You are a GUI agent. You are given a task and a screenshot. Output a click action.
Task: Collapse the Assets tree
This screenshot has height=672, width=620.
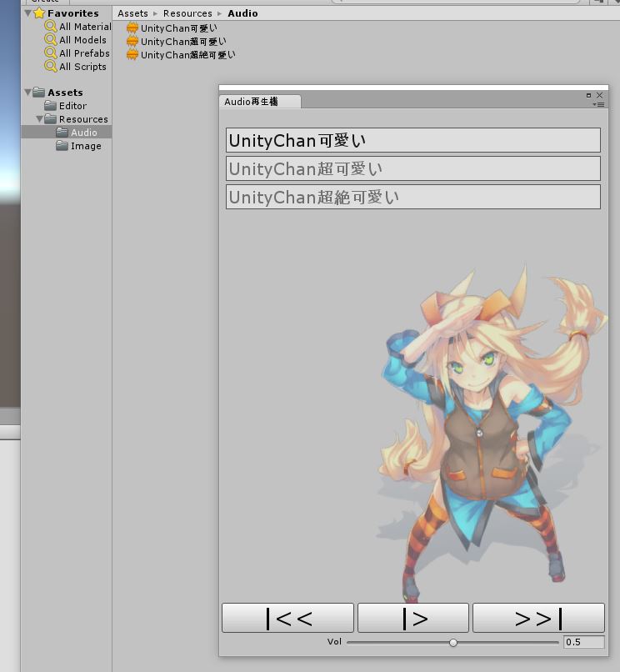(x=27, y=93)
